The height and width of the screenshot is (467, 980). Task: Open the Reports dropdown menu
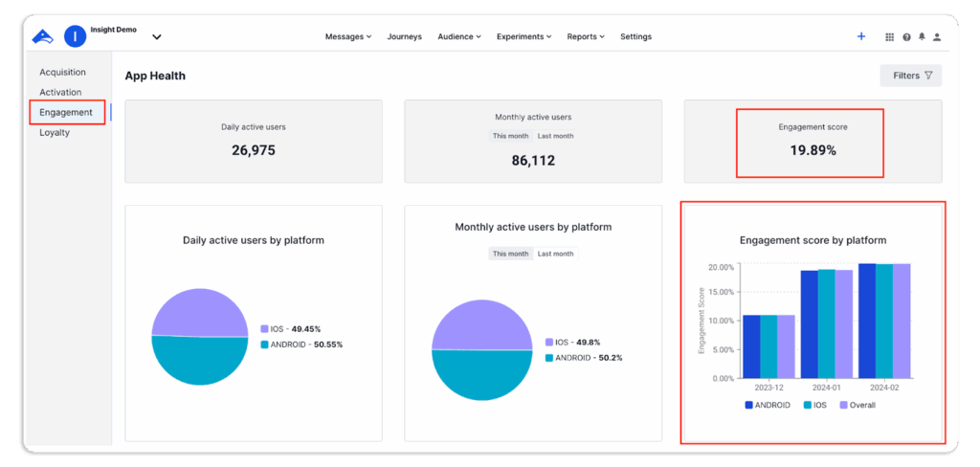[585, 37]
